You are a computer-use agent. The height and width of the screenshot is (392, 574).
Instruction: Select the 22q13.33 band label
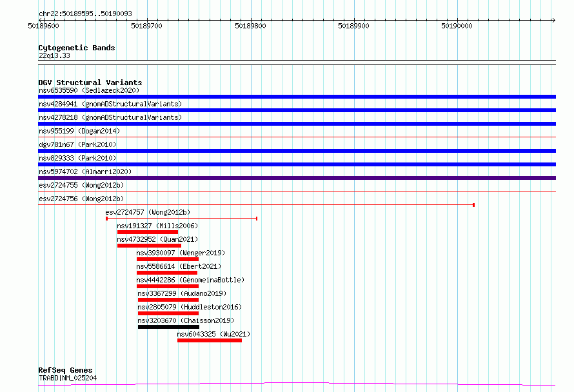click(x=54, y=55)
